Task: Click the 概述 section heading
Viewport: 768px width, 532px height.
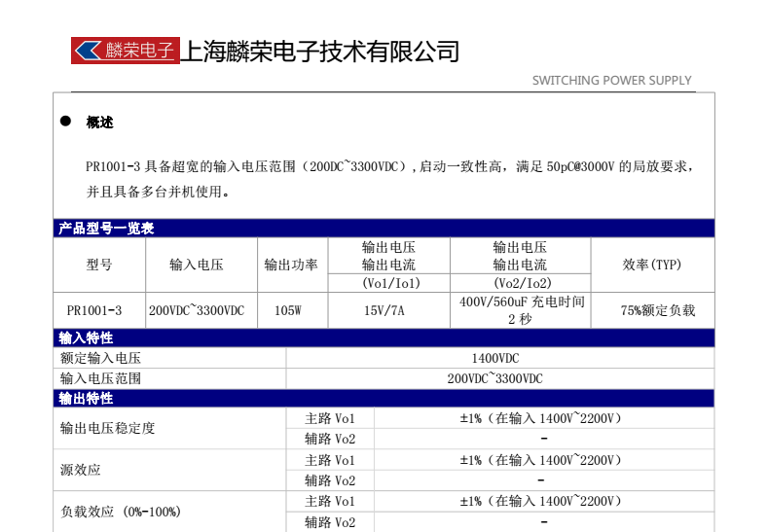Action: point(100,123)
